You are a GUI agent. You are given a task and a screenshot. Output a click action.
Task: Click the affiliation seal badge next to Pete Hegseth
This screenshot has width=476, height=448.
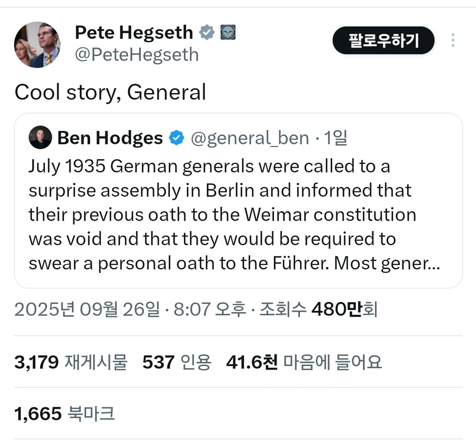(x=227, y=33)
